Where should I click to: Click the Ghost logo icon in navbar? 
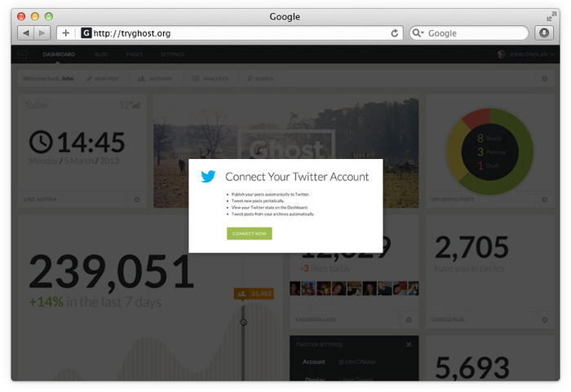click(x=22, y=55)
